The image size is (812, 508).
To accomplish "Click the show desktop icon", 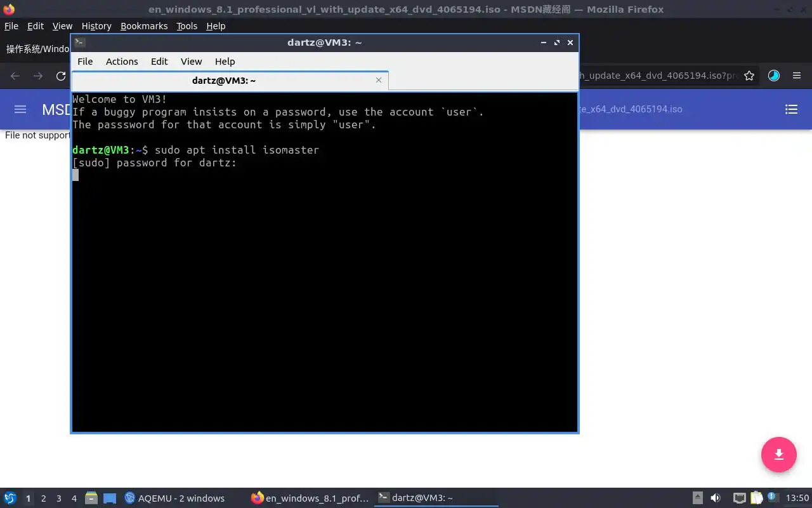I will tap(110, 498).
